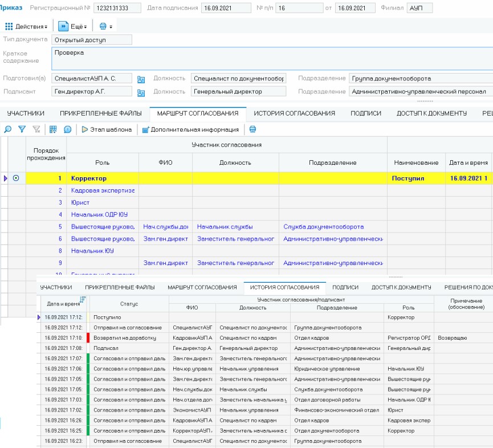This screenshot has height=448, width=493.
Task: Open МАРШРУТ СОГЛАСОВАНИЯ tab above history table
Action: [x=202, y=287]
